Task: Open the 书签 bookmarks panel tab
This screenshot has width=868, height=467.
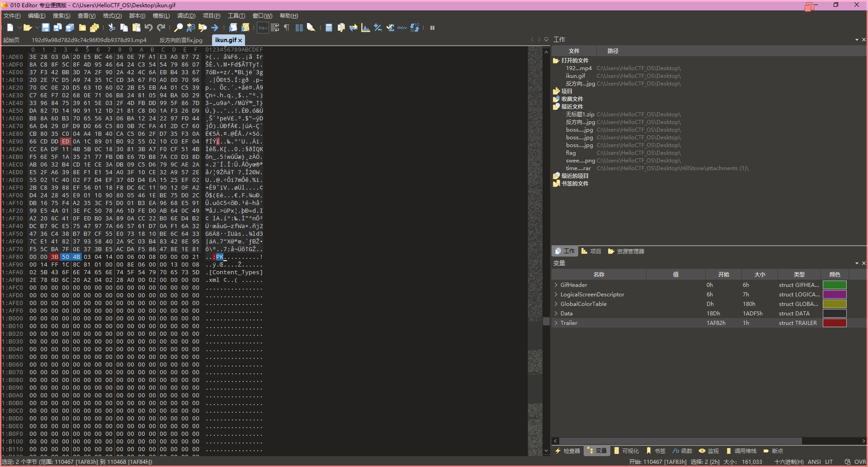Action: coord(656,451)
